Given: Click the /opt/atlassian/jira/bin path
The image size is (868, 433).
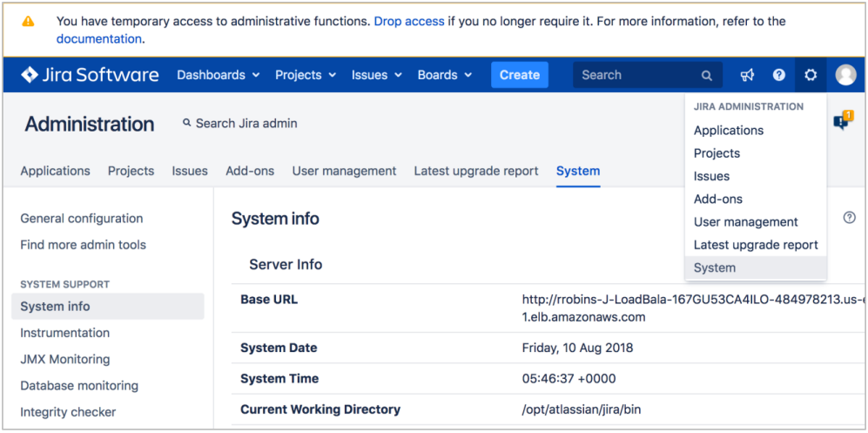Looking at the screenshot, I should coord(582,409).
